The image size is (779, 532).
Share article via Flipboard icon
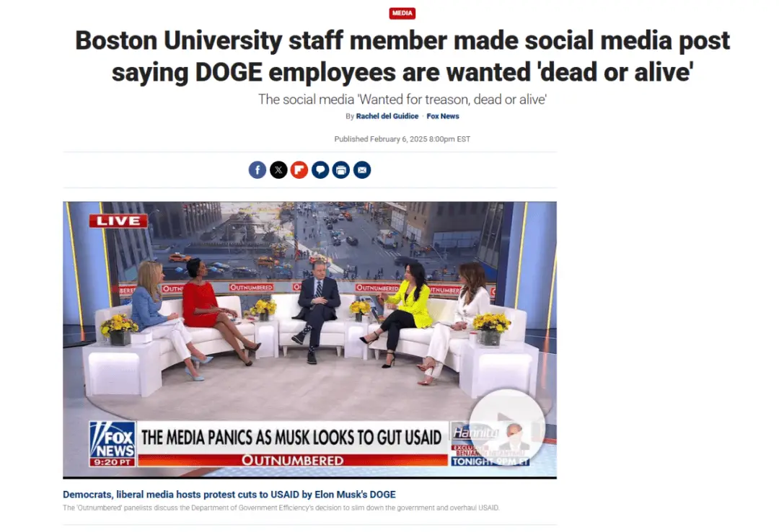[x=299, y=170]
